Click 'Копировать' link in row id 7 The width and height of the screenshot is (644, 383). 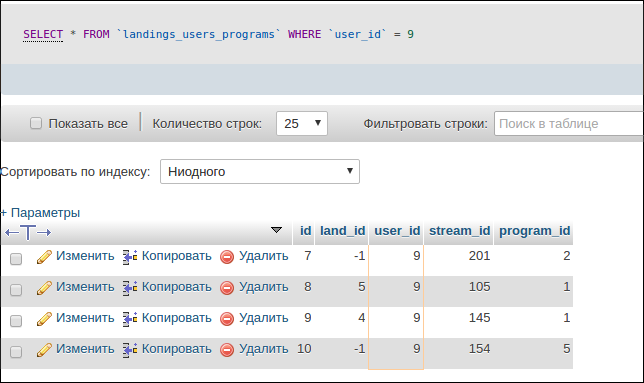[x=177, y=256]
